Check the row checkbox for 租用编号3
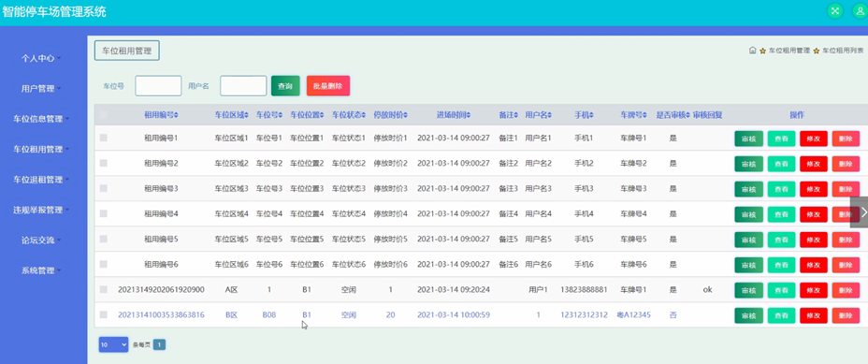Screen dimensions: 868x364 (x=104, y=188)
